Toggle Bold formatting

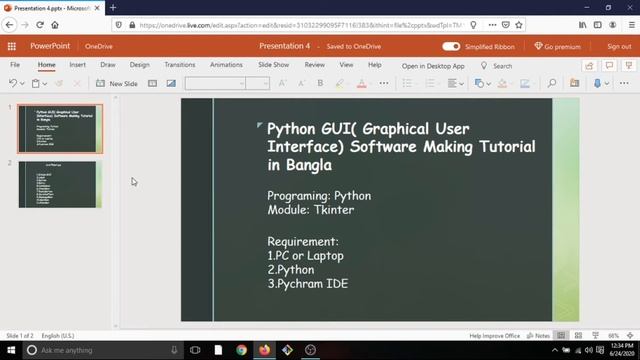pos(320,83)
